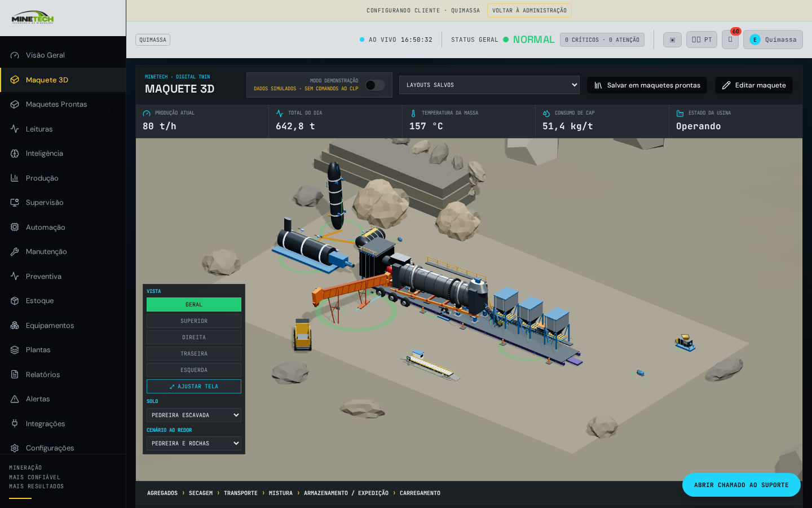812x508 pixels.
Task: Open the Solo Pedreira Escavada dropdown
Action: click(194, 415)
